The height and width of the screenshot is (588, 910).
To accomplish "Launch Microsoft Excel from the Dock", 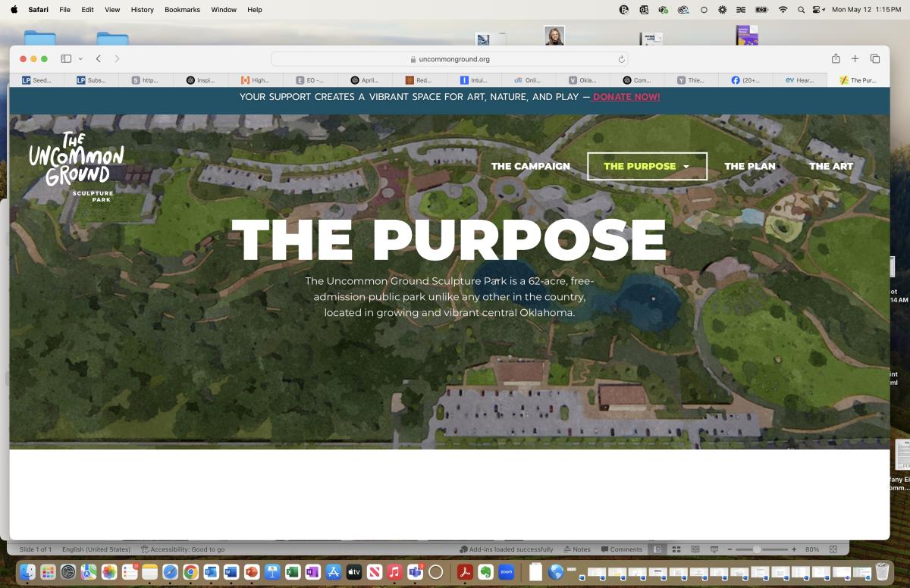I will click(x=293, y=572).
